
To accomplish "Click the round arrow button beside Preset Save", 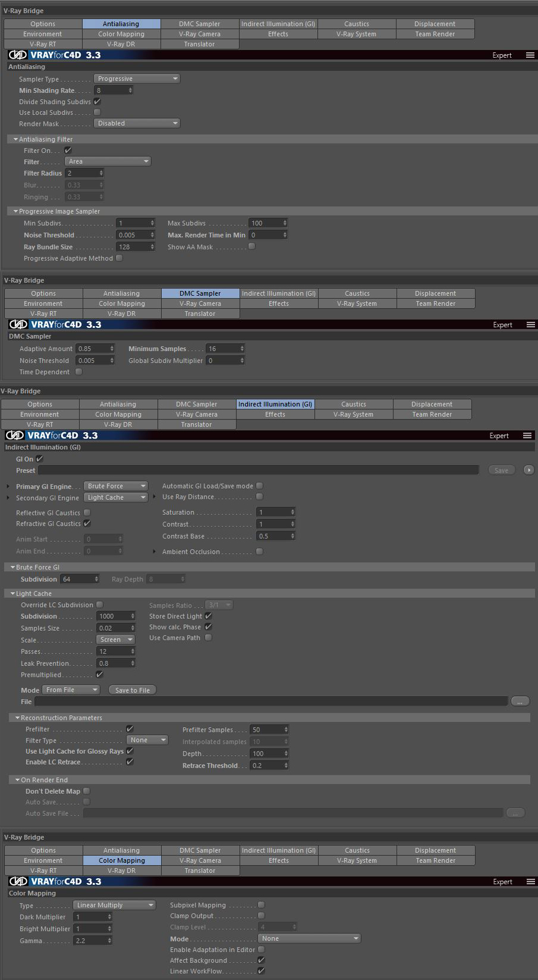I will tap(528, 470).
